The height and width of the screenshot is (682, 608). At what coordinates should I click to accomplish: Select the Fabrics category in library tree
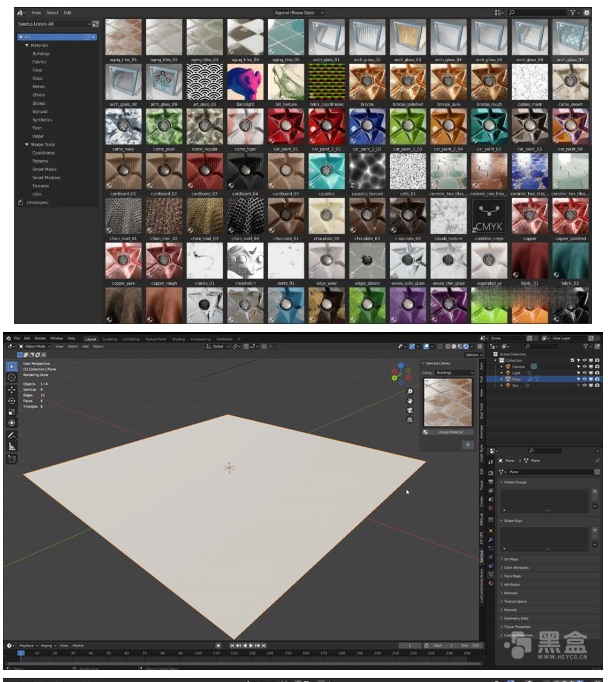point(39,62)
